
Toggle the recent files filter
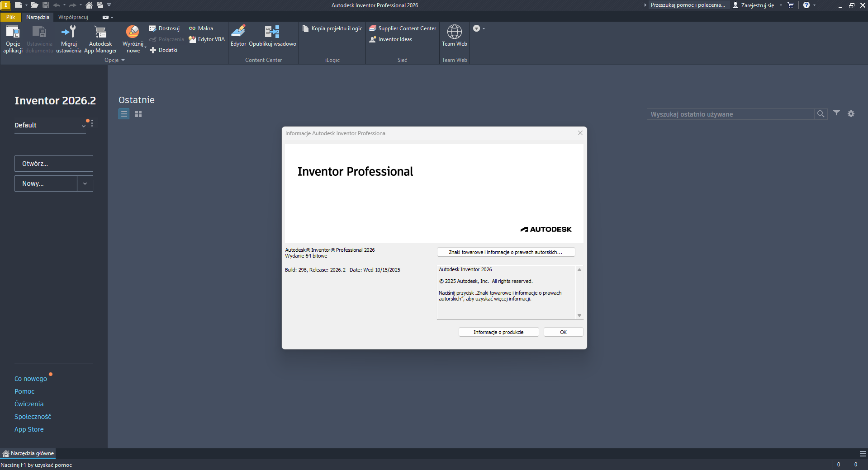(x=836, y=113)
